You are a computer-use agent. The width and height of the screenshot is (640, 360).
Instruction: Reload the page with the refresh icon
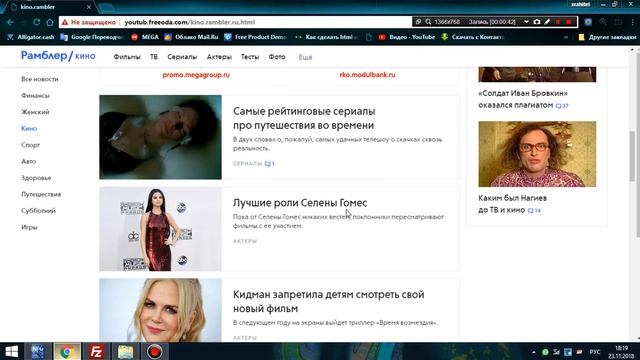(36, 22)
